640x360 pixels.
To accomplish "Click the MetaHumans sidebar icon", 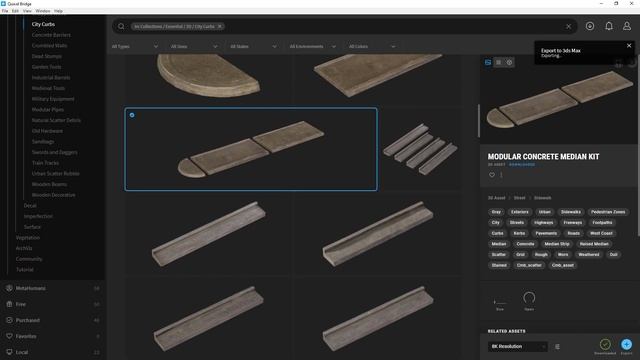I will (x=9, y=288).
